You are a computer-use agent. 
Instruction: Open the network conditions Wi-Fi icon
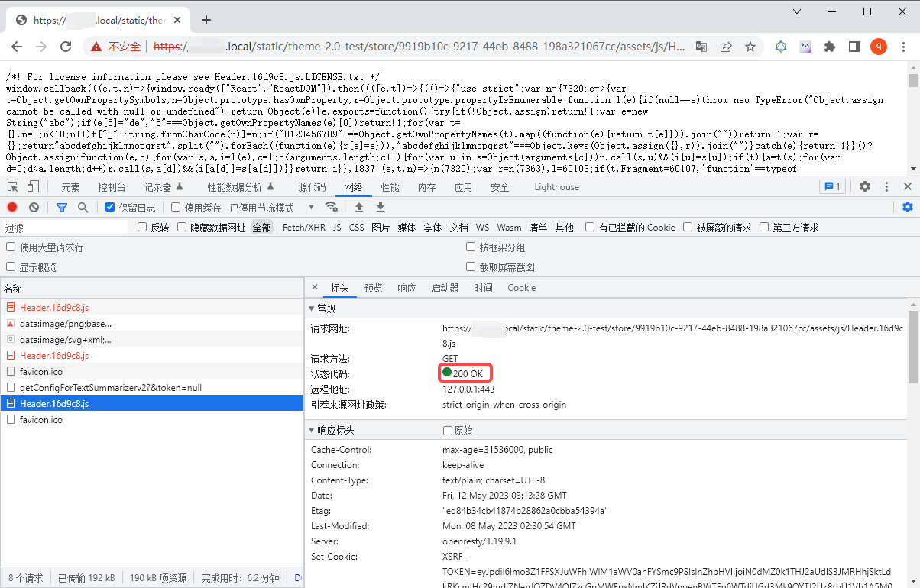click(331, 207)
